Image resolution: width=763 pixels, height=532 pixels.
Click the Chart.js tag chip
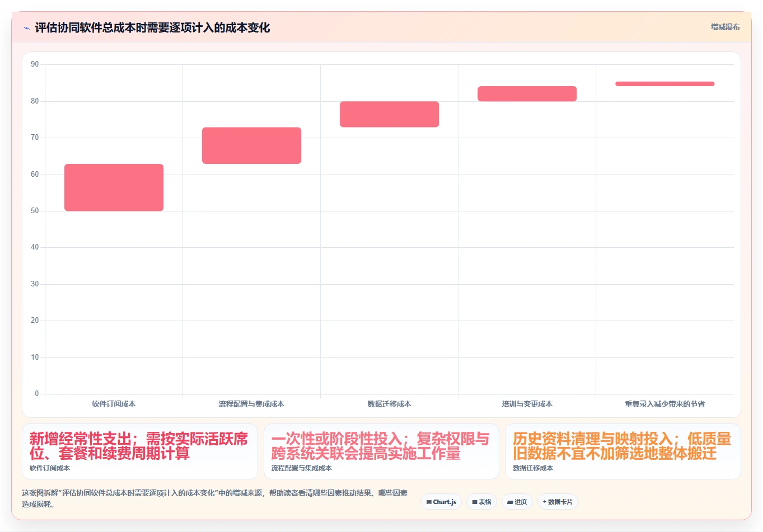pos(441,502)
